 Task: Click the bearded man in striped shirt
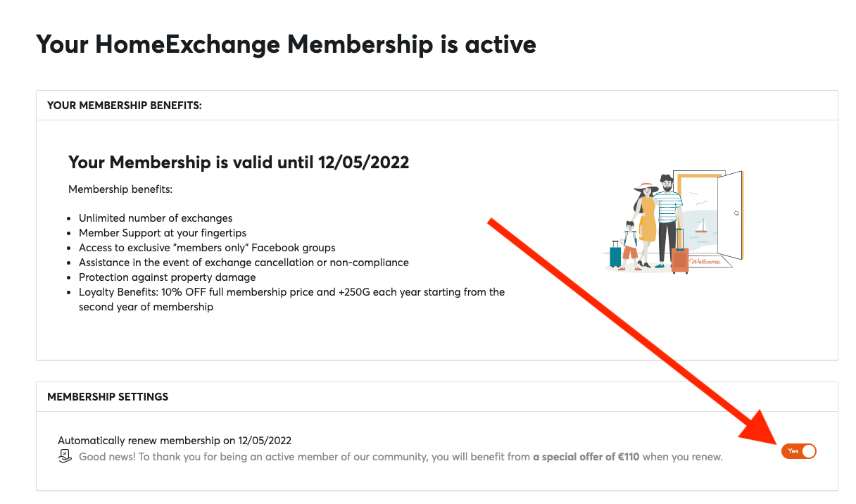[667, 220]
